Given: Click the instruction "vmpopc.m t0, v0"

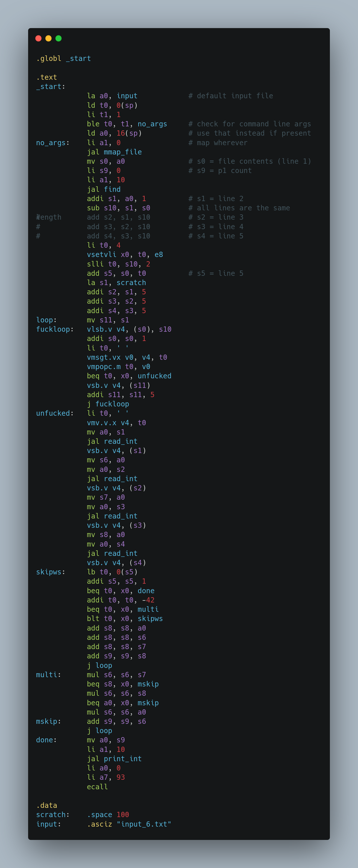Looking at the screenshot, I should tap(118, 367).
